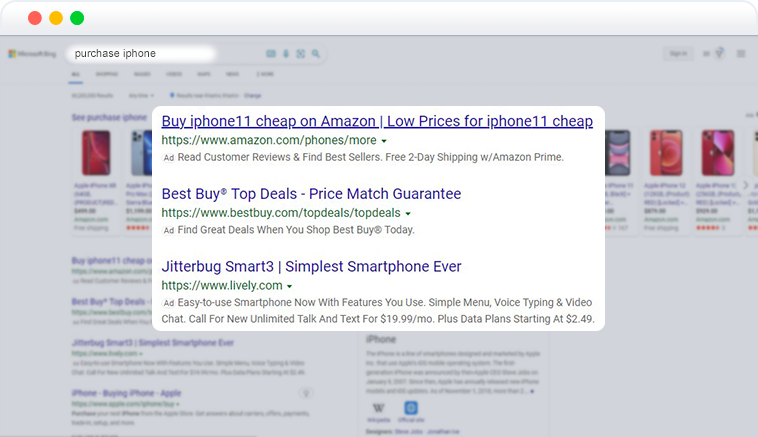758x437 pixels.
Task: Click the Sign in button
Action: [678, 53]
